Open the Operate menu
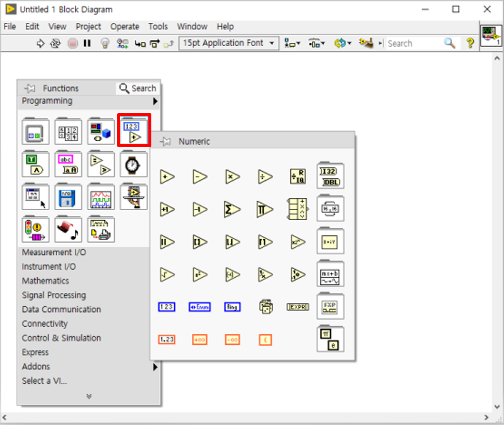Screen dimensions: 504x425 (125, 26)
